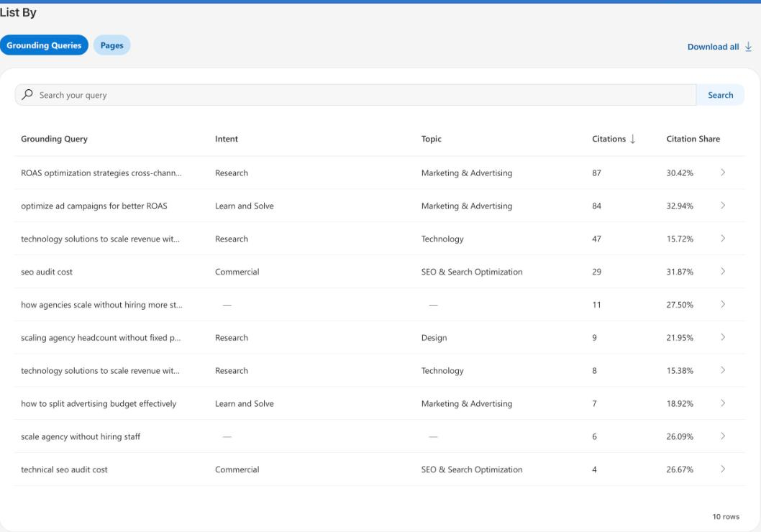Click the download arrow icon
Image resolution: width=761 pixels, height=532 pixels.
748,47
